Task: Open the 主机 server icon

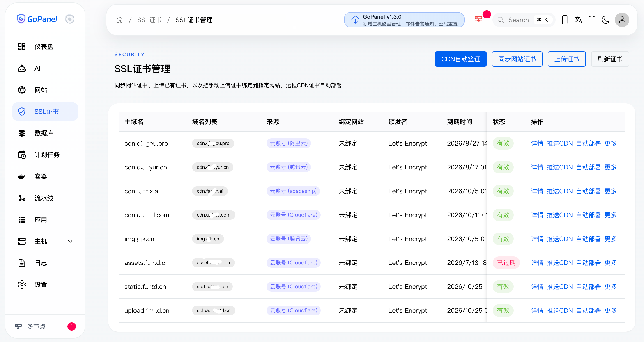Action: [22, 241]
